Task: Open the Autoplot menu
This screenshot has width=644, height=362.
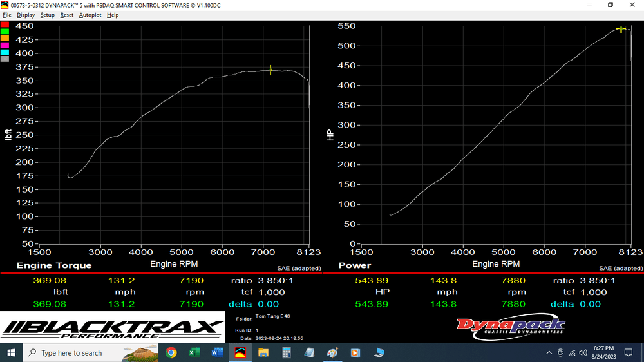Action: click(90, 15)
